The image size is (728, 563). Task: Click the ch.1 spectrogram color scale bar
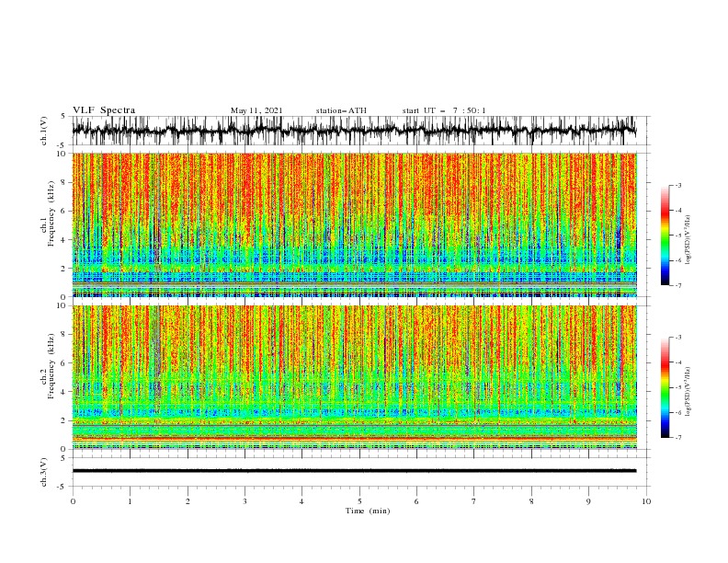click(x=665, y=236)
